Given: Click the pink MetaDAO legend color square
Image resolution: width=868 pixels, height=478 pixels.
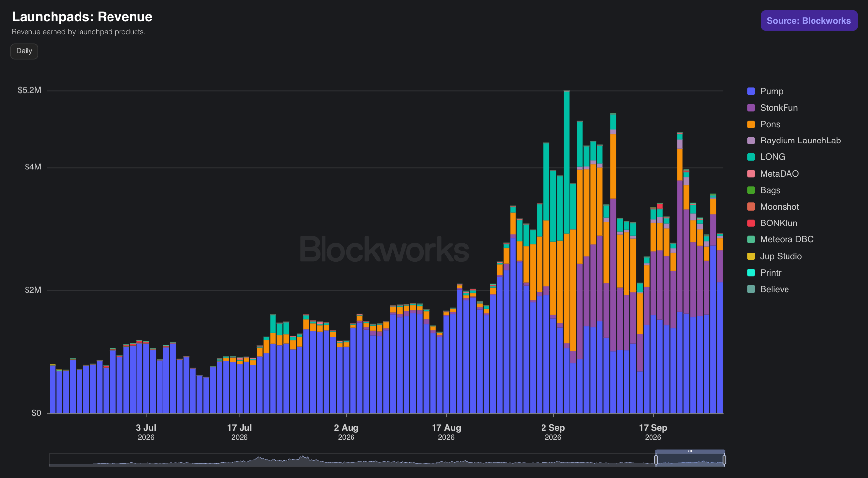Looking at the screenshot, I should (x=751, y=174).
